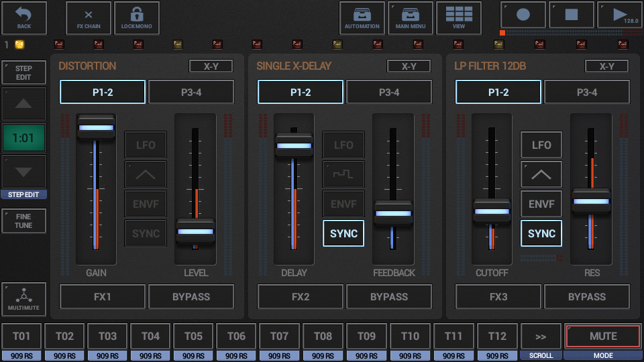Bypass the Distortion effect

tap(191, 296)
